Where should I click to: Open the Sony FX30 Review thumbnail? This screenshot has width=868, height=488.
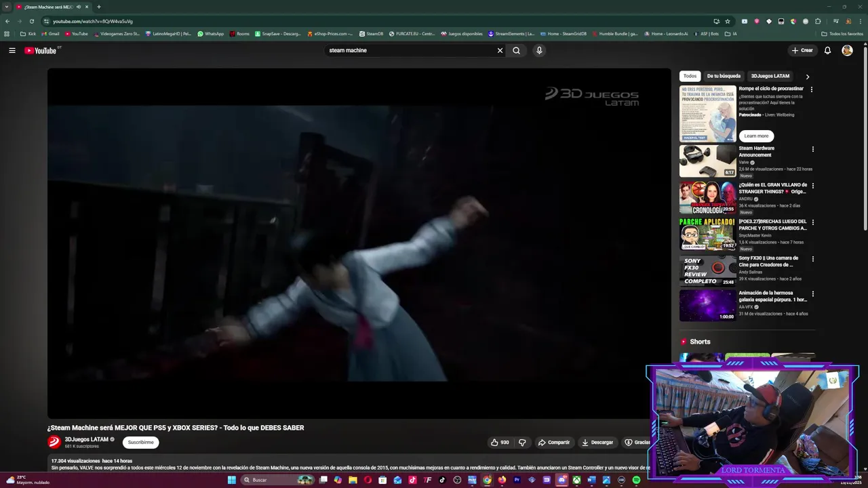707,270
